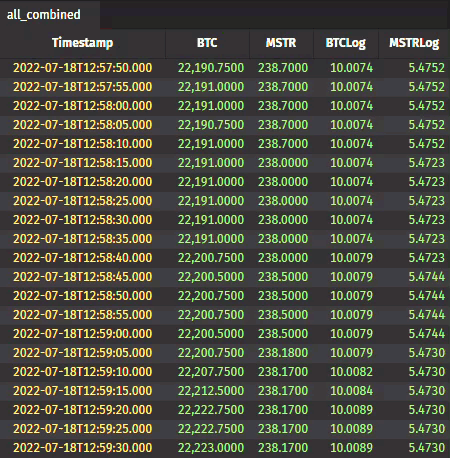Click BTCLog value 10.0079 in 12:58:40 row
Image resolution: width=450 pixels, height=458 pixels.
point(352,258)
